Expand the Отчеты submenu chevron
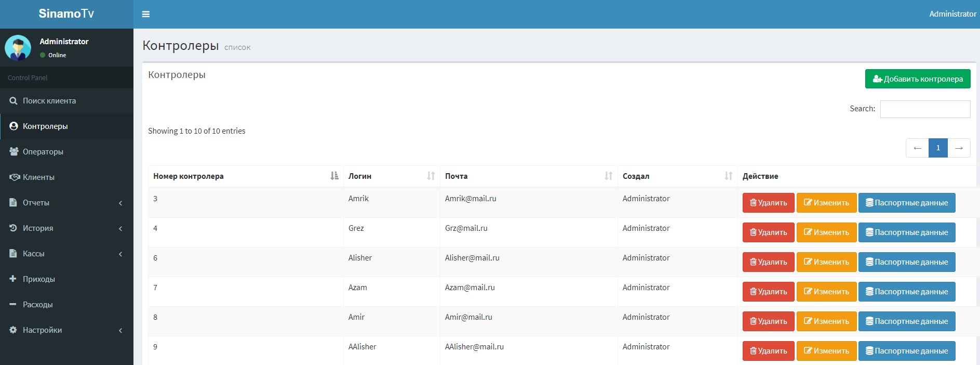Screen dimensions: 980x365 pos(120,203)
